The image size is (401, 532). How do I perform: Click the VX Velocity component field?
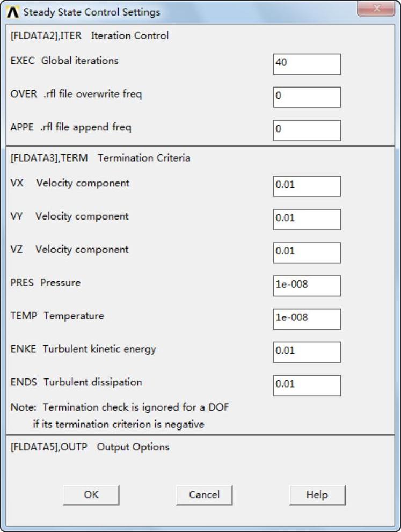tap(307, 186)
